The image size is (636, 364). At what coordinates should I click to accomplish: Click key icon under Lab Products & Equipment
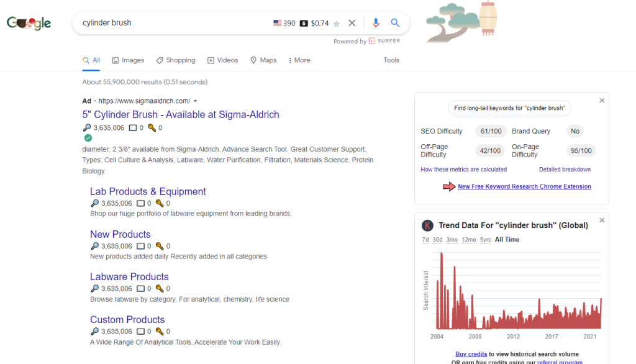pos(160,203)
